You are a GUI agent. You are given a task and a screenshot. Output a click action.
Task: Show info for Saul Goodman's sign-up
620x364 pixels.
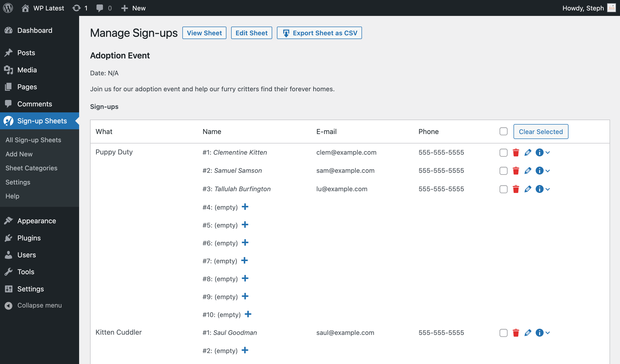point(539,333)
